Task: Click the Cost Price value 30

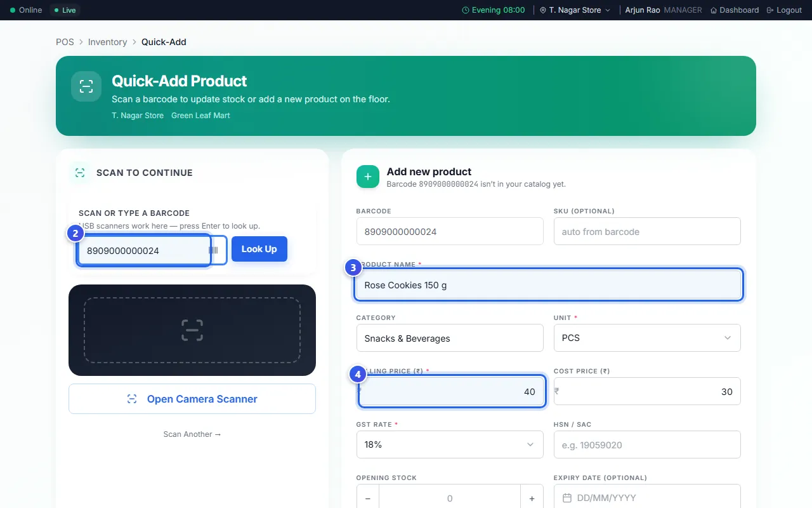Action: [727, 392]
